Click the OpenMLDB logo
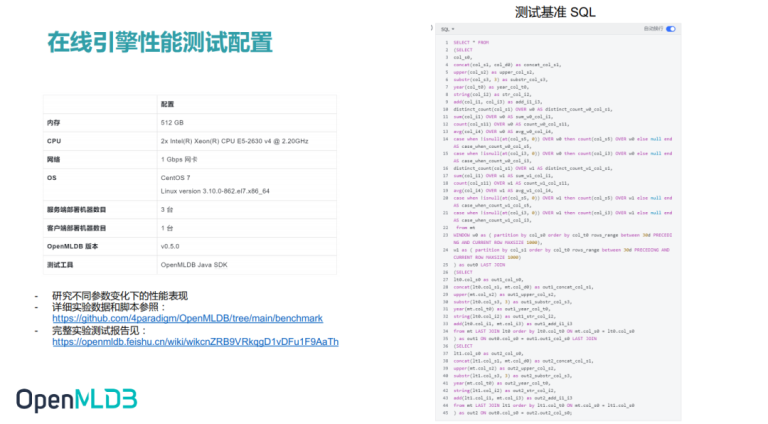 click(x=76, y=400)
